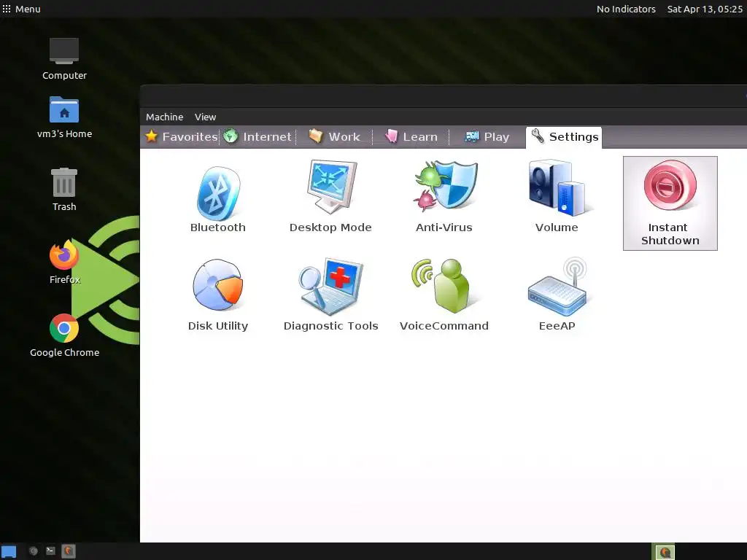Launch Google Chrome from the desktop
Screen dimensions: 747x560
[64, 335]
